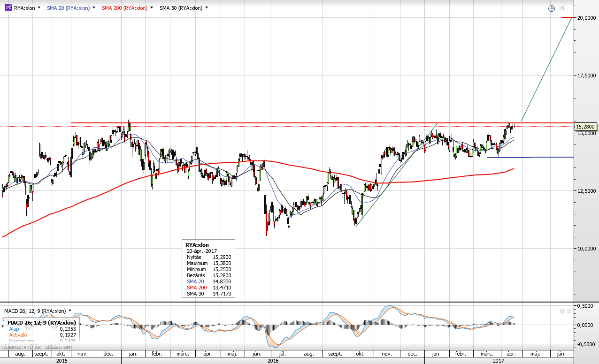Click the 2015 year label on timeline
This screenshot has height=364, width=599.
[61, 361]
